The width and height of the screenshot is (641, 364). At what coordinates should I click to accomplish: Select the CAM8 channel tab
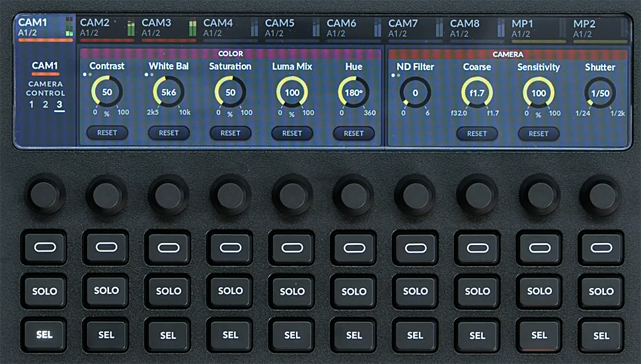[x=478, y=30]
